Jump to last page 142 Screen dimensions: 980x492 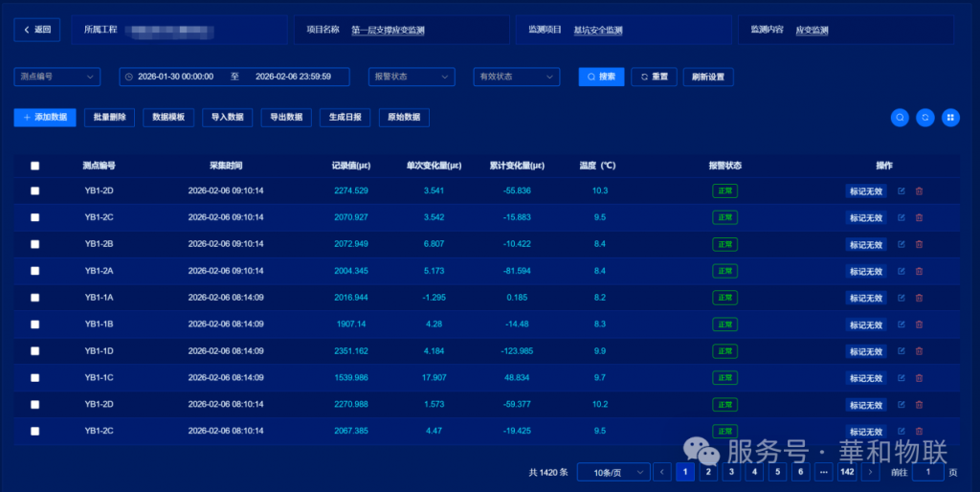point(847,472)
